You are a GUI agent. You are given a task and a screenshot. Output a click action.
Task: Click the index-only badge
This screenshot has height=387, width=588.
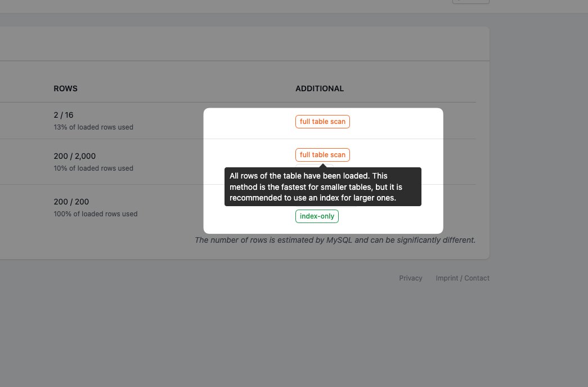click(x=317, y=216)
